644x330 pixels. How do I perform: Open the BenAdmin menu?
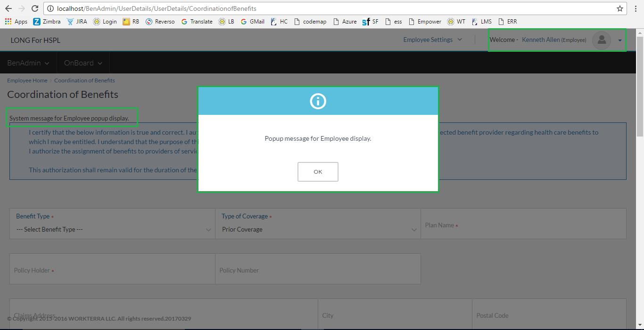[x=28, y=63]
